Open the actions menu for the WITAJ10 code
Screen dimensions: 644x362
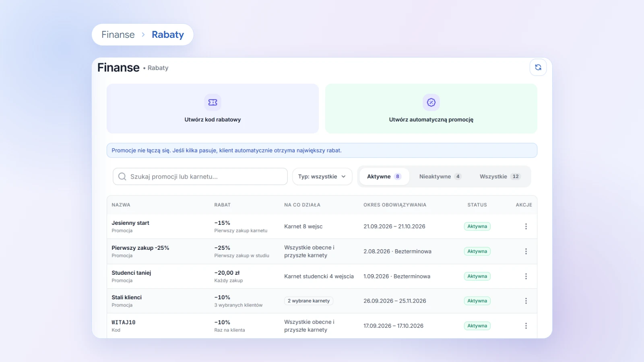point(526,326)
